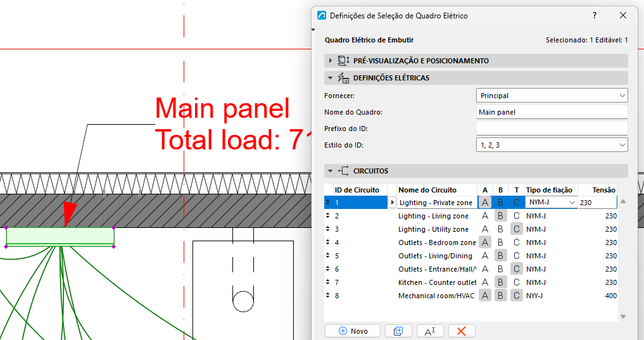The width and height of the screenshot is (644, 340).
Task: Click the Archicad logo in dialog title
Action: click(x=322, y=16)
